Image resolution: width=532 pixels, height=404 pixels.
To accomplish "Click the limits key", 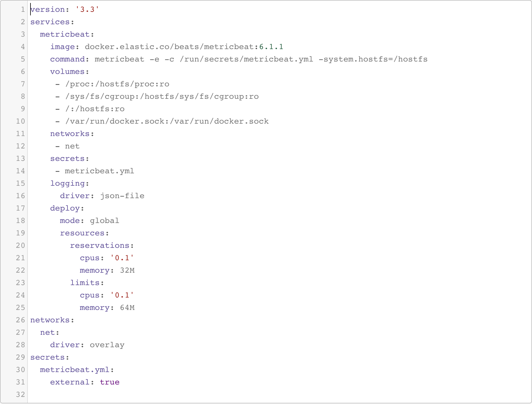I will (85, 282).
